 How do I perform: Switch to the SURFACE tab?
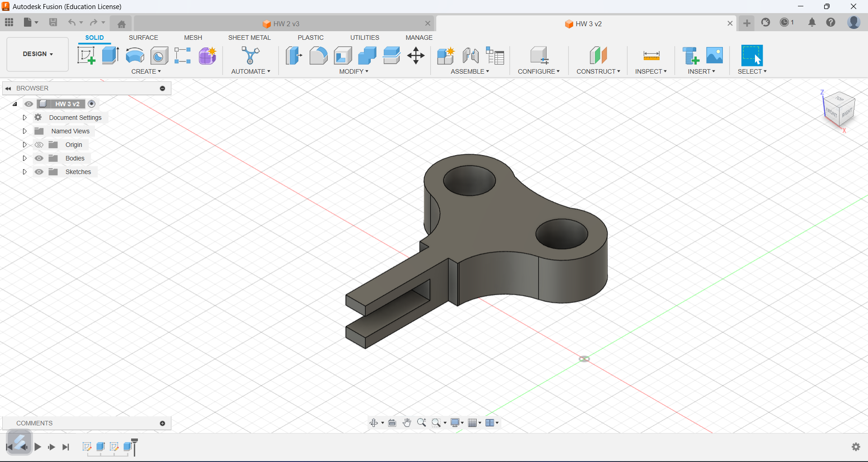143,38
